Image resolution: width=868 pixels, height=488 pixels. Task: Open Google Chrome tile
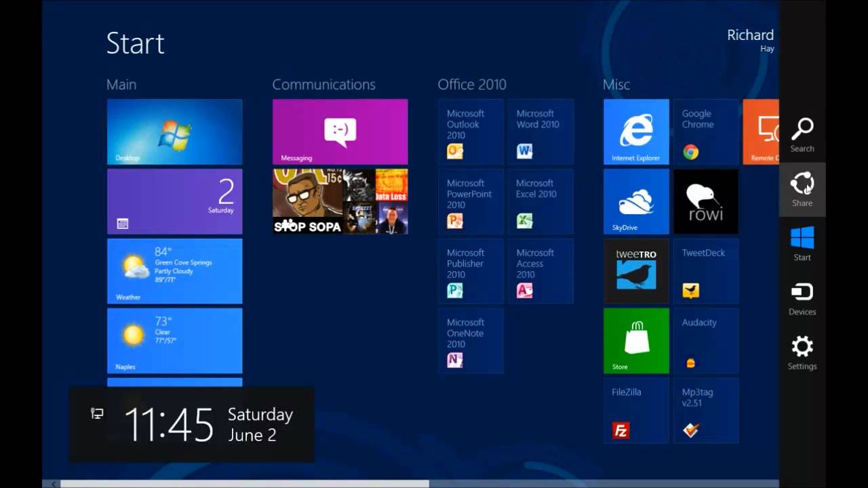pos(706,131)
